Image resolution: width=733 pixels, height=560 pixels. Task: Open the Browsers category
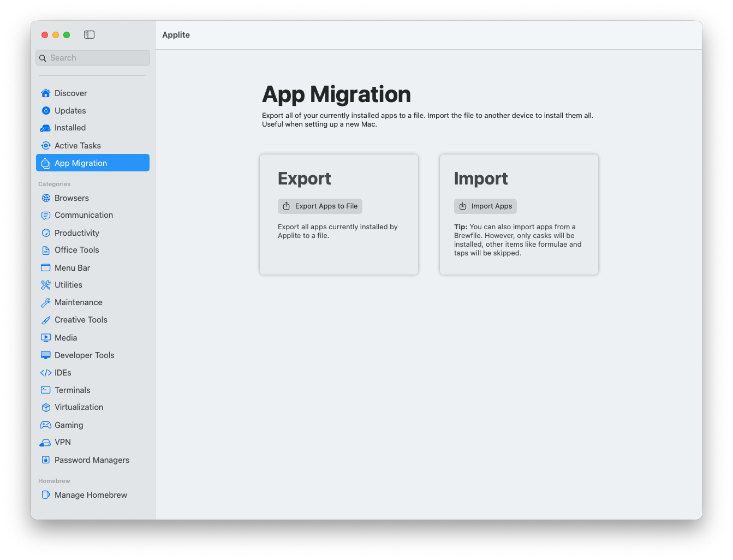point(93,198)
